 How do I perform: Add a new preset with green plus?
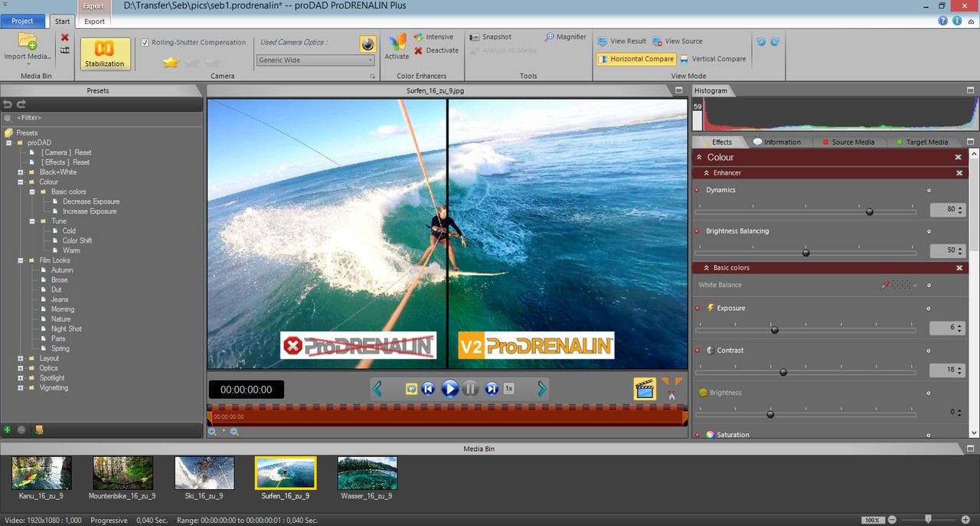tap(8, 430)
